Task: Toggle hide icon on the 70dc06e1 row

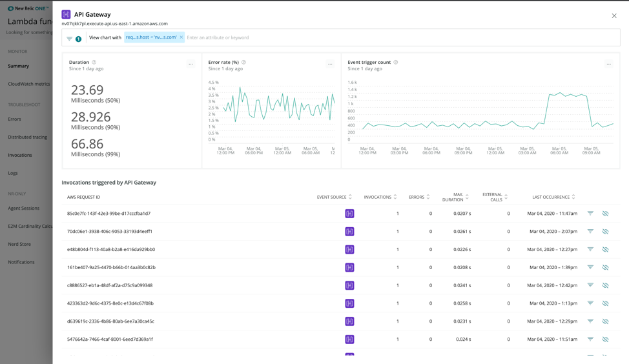Action: pos(605,231)
